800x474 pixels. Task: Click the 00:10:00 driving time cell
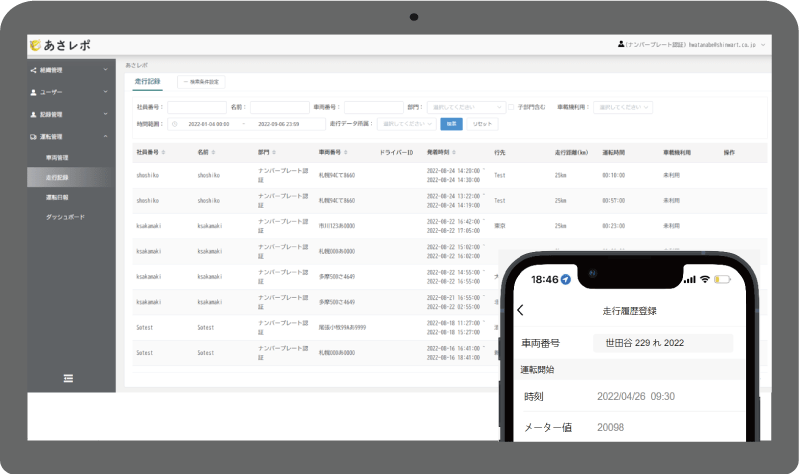[613, 176]
